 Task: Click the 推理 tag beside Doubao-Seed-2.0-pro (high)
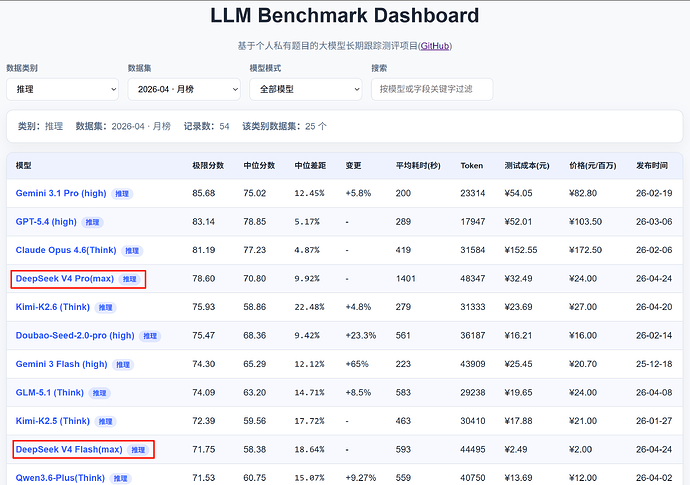[x=150, y=336]
